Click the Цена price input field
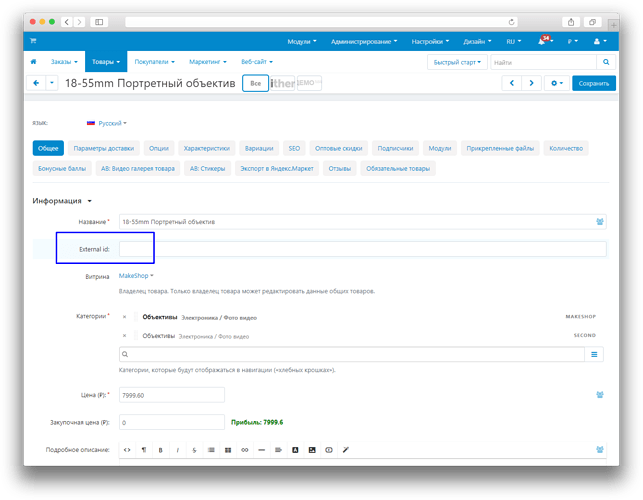 tap(172, 395)
